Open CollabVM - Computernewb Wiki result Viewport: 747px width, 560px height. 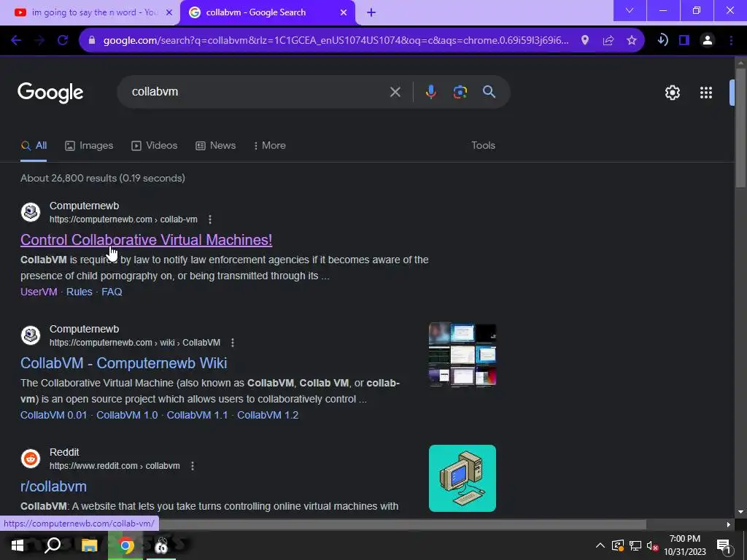point(124,363)
